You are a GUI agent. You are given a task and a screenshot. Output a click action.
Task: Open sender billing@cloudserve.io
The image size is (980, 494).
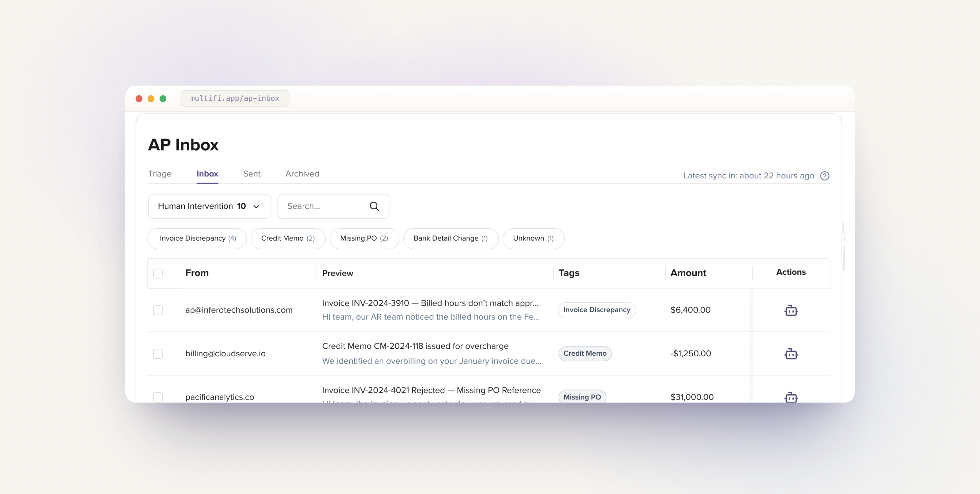click(x=225, y=354)
